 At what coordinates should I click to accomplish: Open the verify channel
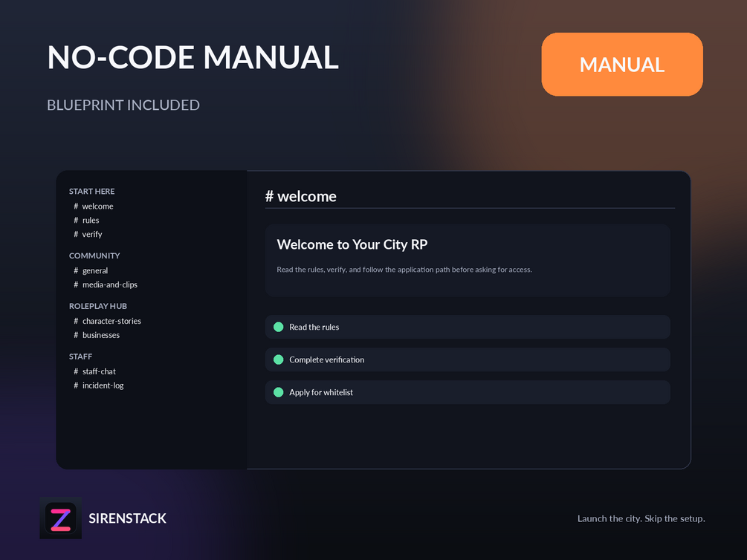pyautogui.click(x=88, y=234)
